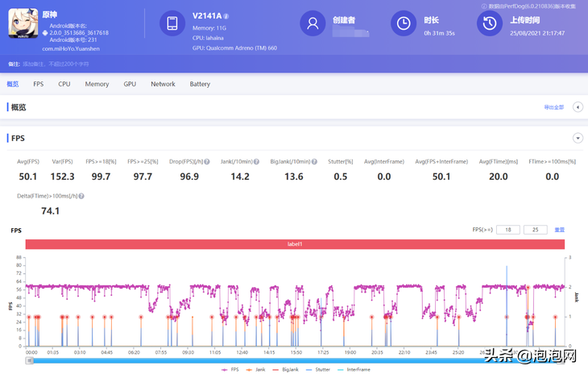588x374 pixels.
Task: Click the FPS>=25[%] value 97.7
Action: click(x=143, y=177)
